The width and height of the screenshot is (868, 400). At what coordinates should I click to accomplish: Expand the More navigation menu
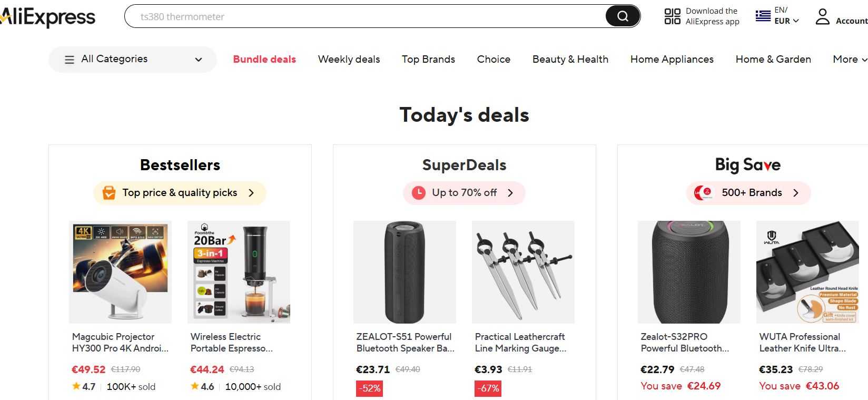[x=849, y=60]
